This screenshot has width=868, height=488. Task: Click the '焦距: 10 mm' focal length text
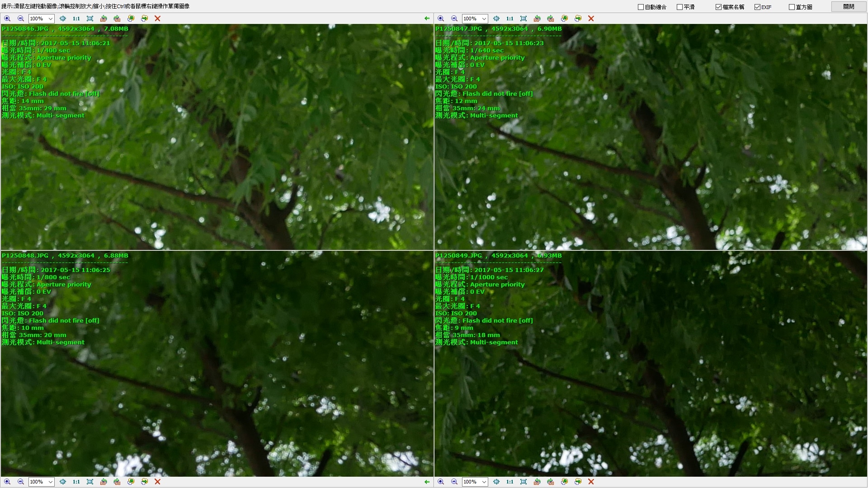23,328
